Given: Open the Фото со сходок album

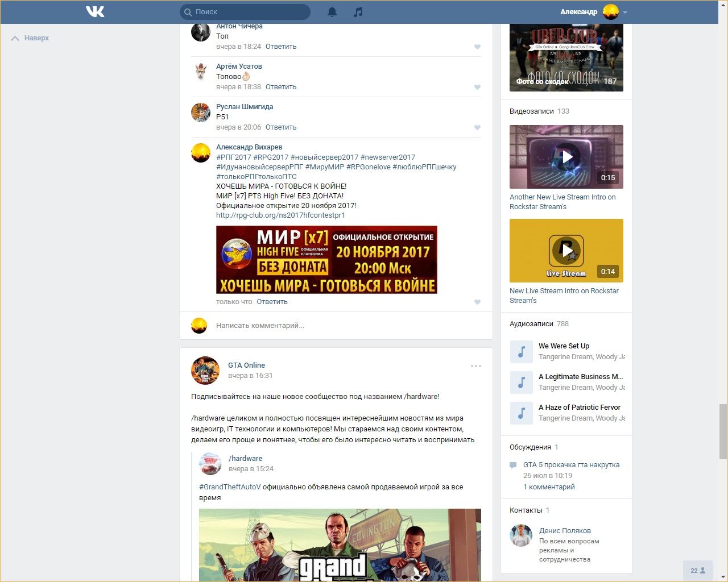Looking at the screenshot, I should click(x=566, y=57).
